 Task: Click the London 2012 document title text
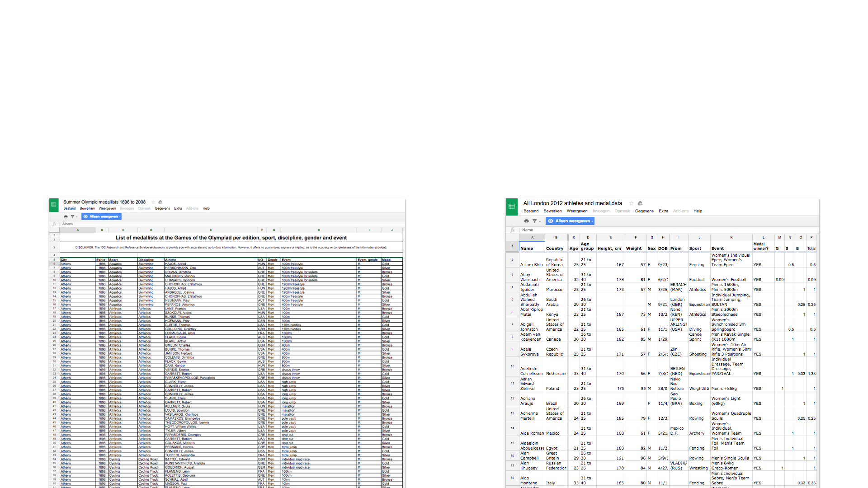click(x=572, y=203)
